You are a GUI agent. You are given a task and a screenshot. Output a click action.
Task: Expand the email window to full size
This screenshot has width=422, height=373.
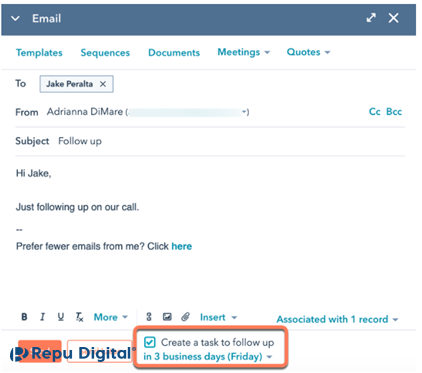pyautogui.click(x=371, y=18)
